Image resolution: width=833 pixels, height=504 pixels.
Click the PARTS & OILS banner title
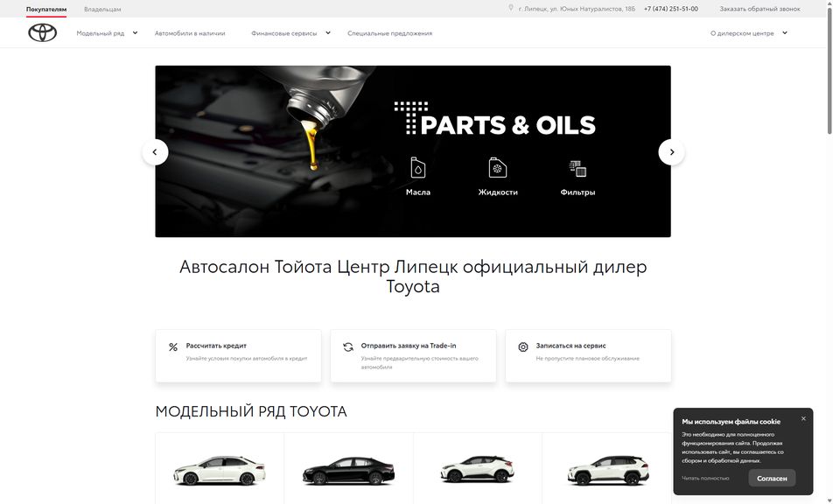(495, 120)
